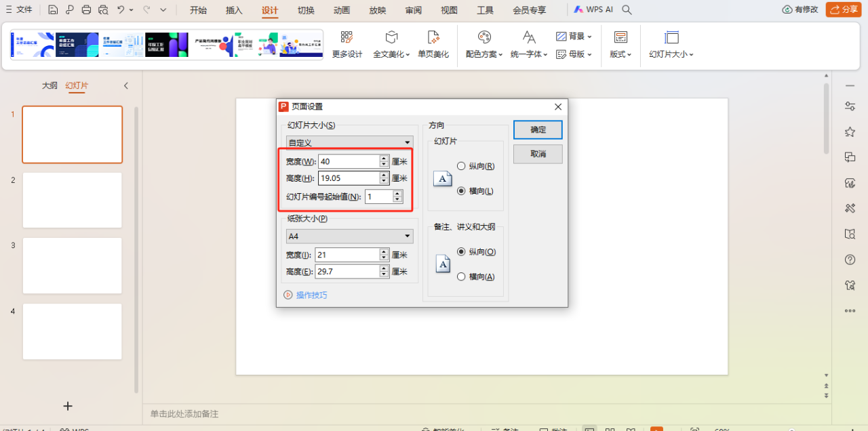
Task: Open the 背景 background dropdown
Action: tap(573, 35)
